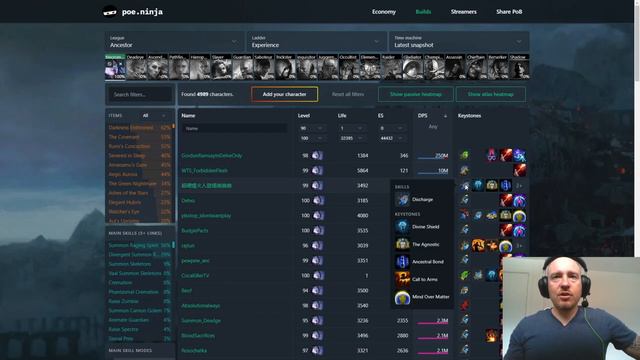Click the Mind Over Matter keystone icon in popup

click(402, 297)
